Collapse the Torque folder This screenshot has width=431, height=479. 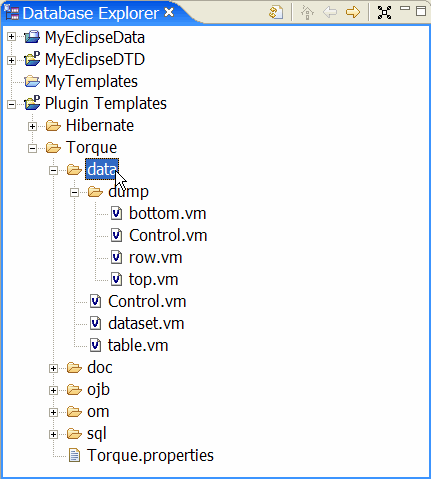pyautogui.click(x=32, y=148)
